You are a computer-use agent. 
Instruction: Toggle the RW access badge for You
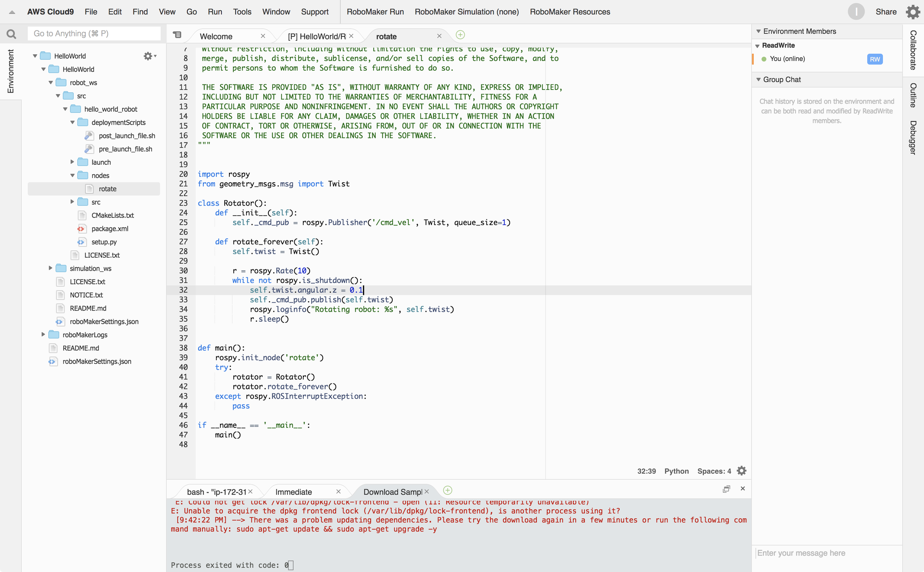(x=874, y=59)
